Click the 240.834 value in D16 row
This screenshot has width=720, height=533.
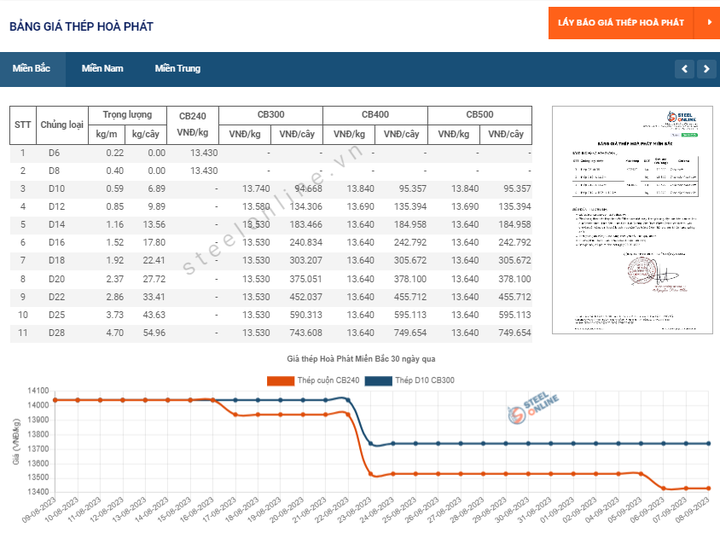click(x=306, y=242)
